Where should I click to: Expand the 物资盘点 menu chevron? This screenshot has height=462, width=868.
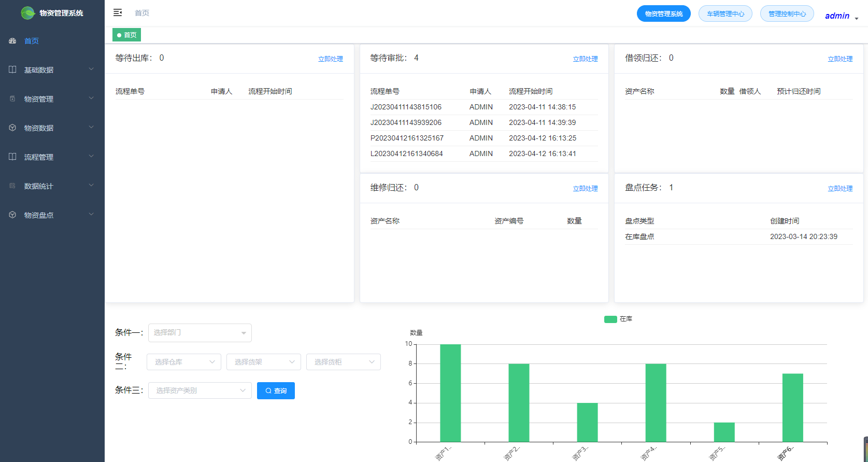[91, 214]
